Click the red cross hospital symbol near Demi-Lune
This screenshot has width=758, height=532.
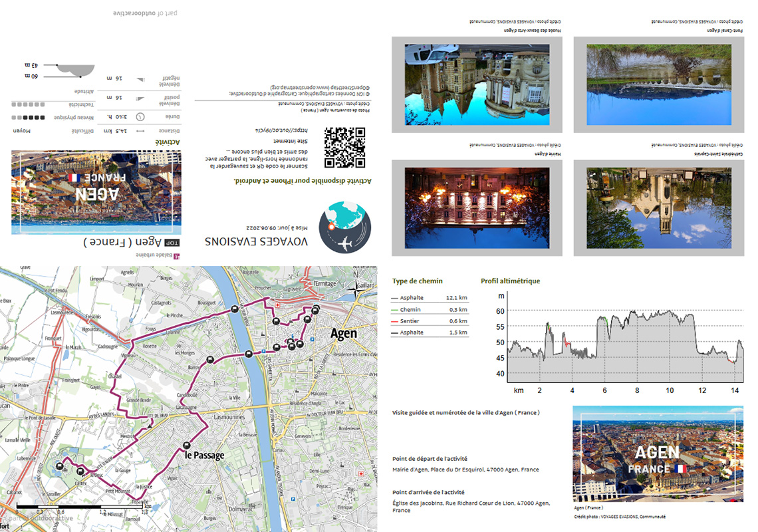(360, 473)
